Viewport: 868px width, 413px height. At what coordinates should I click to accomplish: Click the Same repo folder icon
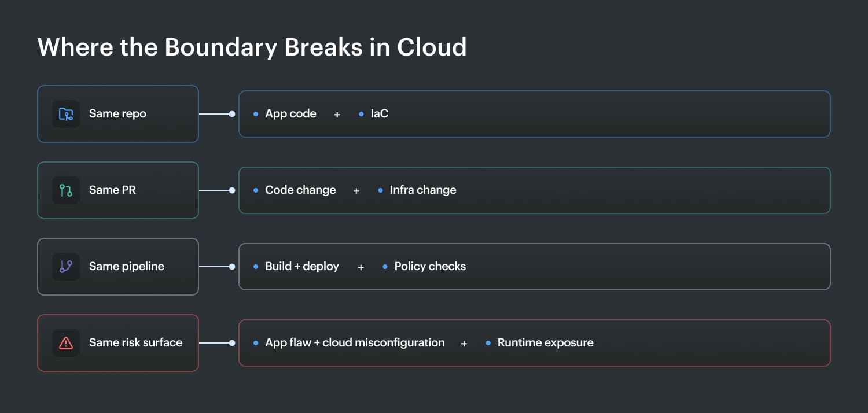(66, 114)
